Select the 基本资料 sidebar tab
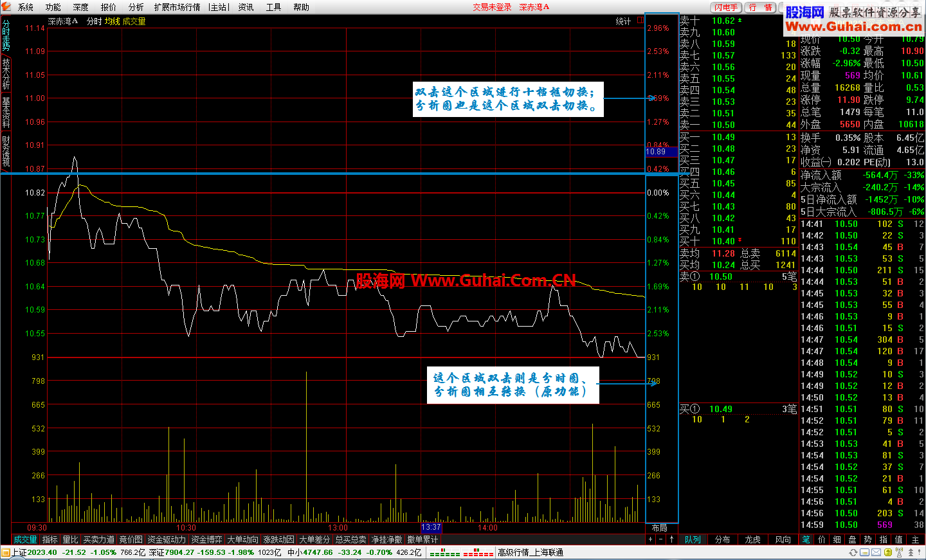The height and width of the screenshot is (560, 926). click(x=6, y=113)
